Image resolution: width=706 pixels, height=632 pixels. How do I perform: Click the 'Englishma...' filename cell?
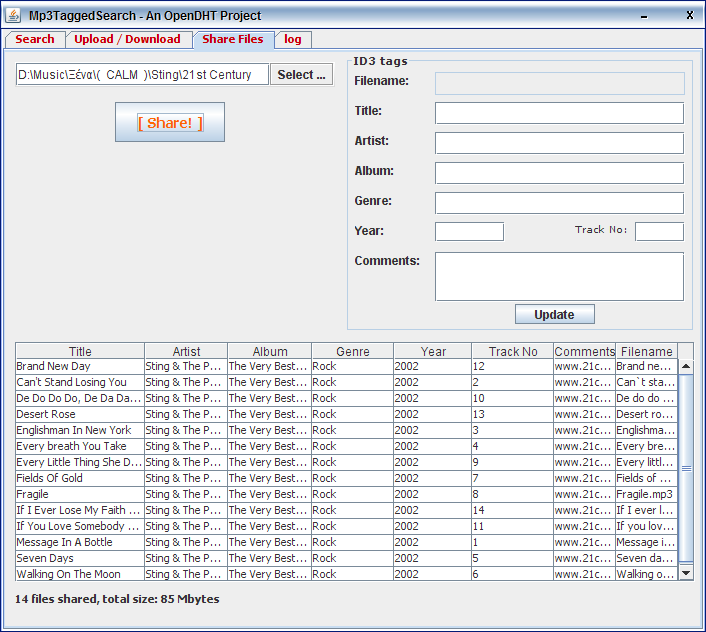click(x=647, y=430)
